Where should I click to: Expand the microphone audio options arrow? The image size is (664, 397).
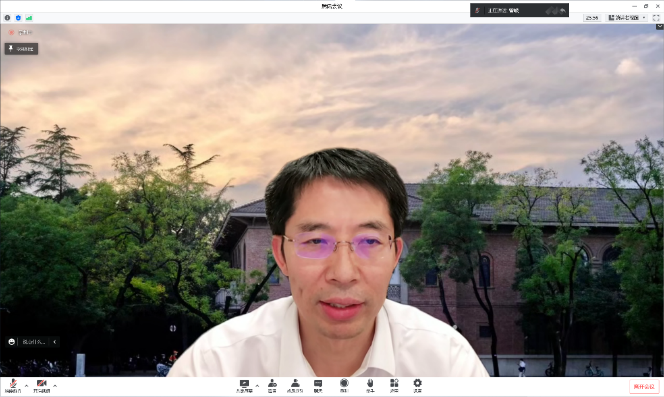pyautogui.click(x=26, y=386)
